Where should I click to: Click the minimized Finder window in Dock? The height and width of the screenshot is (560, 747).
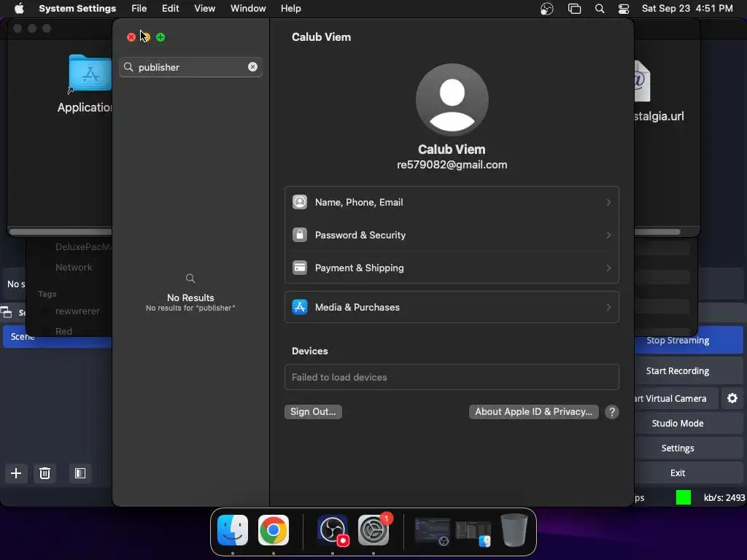(x=473, y=533)
